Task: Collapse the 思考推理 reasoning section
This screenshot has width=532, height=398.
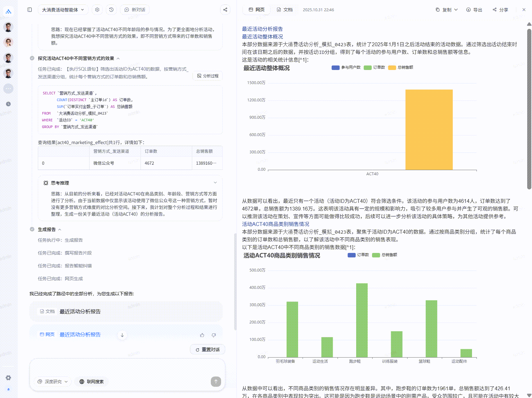Action: pos(215,183)
